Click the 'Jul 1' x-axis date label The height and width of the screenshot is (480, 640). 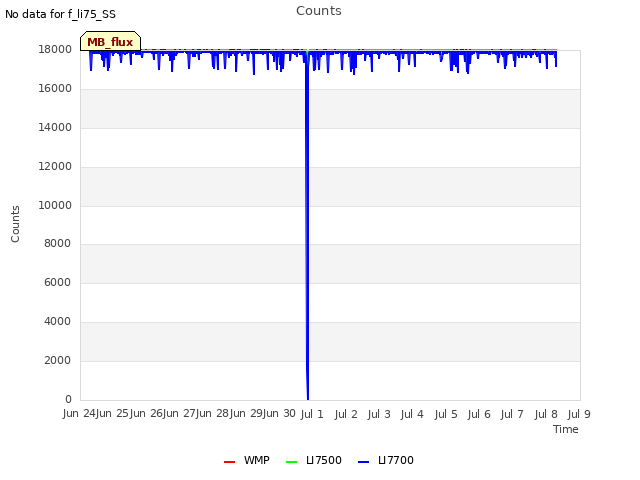pyautogui.click(x=312, y=414)
